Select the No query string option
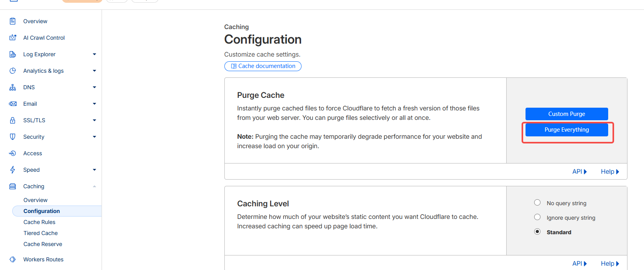 pyautogui.click(x=537, y=202)
